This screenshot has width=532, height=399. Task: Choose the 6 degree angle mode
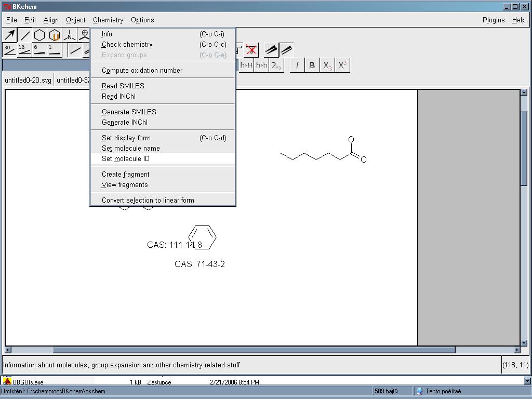click(x=39, y=50)
